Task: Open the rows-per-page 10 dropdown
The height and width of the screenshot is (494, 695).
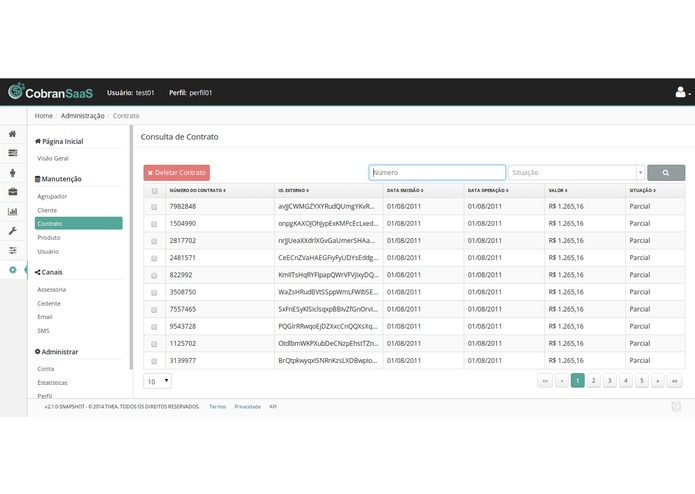Action: click(x=157, y=381)
